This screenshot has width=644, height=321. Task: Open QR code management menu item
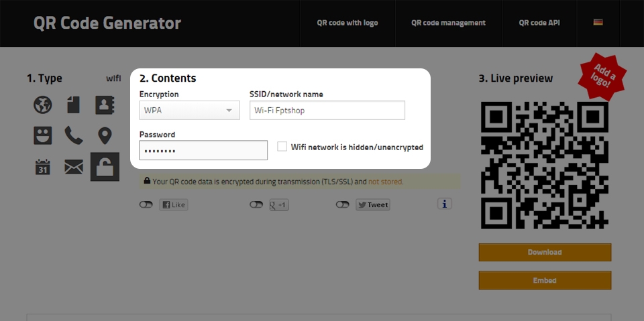[449, 23]
